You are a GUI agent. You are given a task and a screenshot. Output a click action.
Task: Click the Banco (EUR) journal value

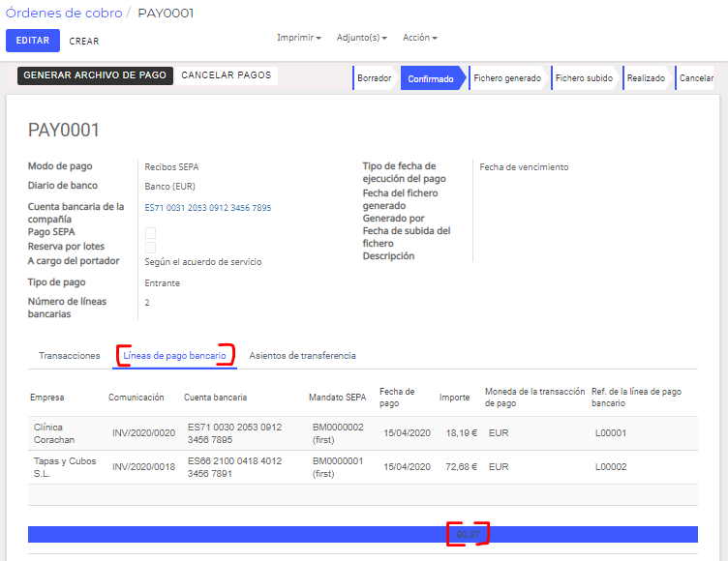(x=169, y=187)
